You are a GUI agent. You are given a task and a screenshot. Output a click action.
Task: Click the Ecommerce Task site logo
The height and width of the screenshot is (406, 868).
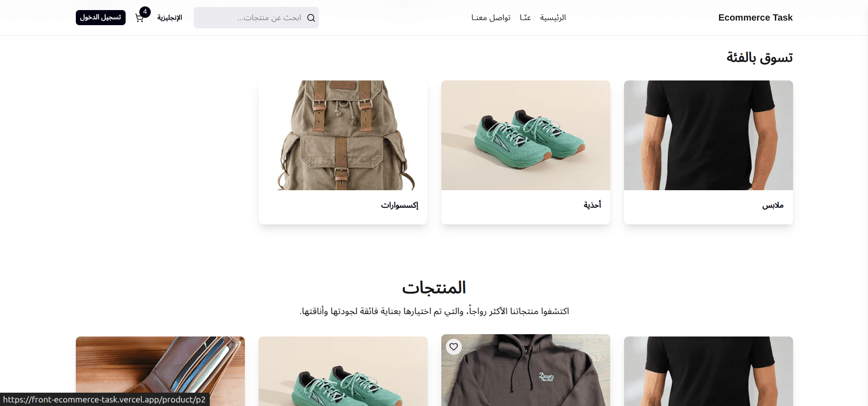tap(755, 17)
